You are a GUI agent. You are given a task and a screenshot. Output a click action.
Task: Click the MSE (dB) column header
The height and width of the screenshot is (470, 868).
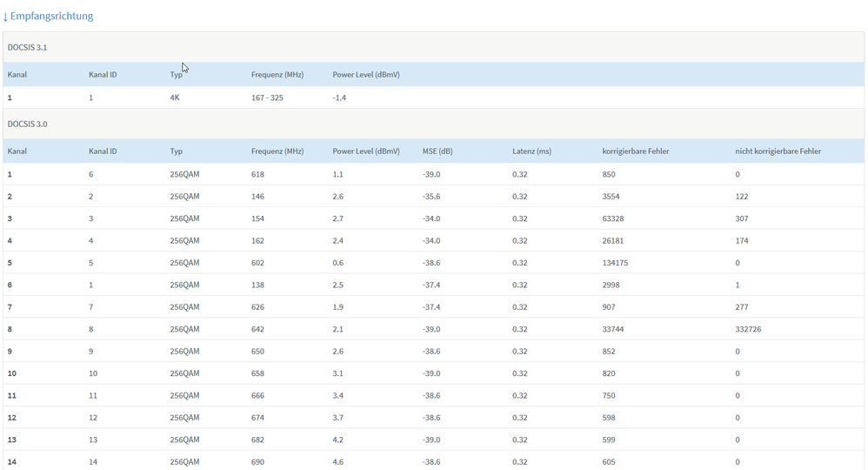click(437, 151)
